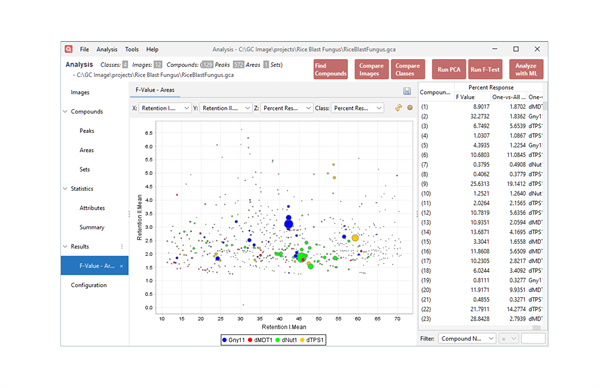The height and width of the screenshot is (388, 600).
Task: Close the F-Value results item in sidebar
Action: click(x=121, y=266)
